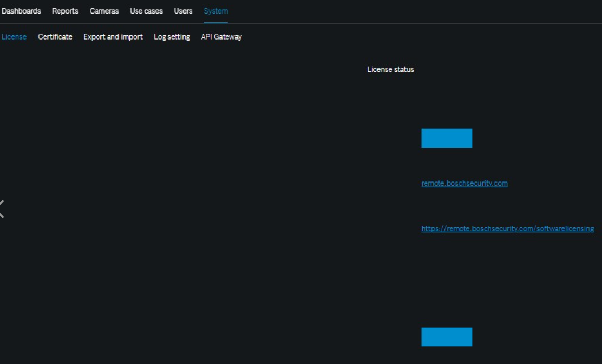Open the Log setting sub-tab

click(x=172, y=37)
